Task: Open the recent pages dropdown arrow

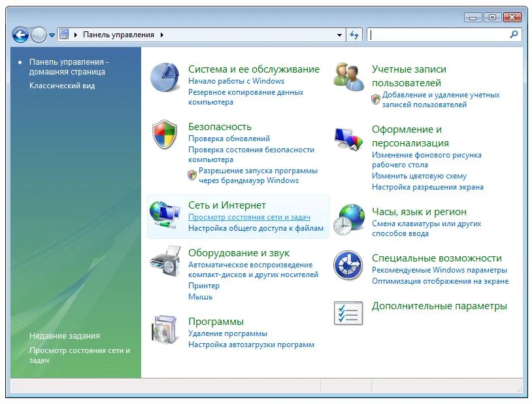Action: [x=52, y=35]
